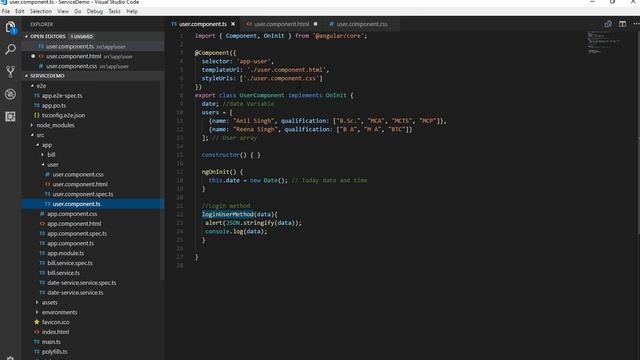
Task: Open user.component.spec.ts file
Action: pos(83,194)
